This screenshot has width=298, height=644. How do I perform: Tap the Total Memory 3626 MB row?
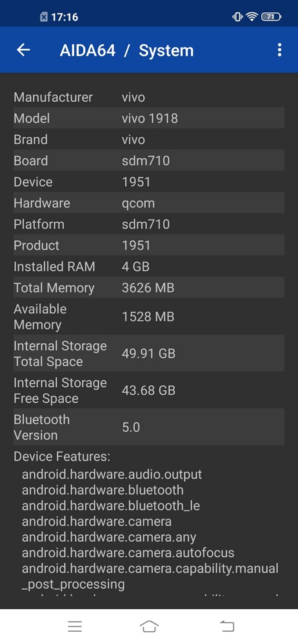coord(149,287)
